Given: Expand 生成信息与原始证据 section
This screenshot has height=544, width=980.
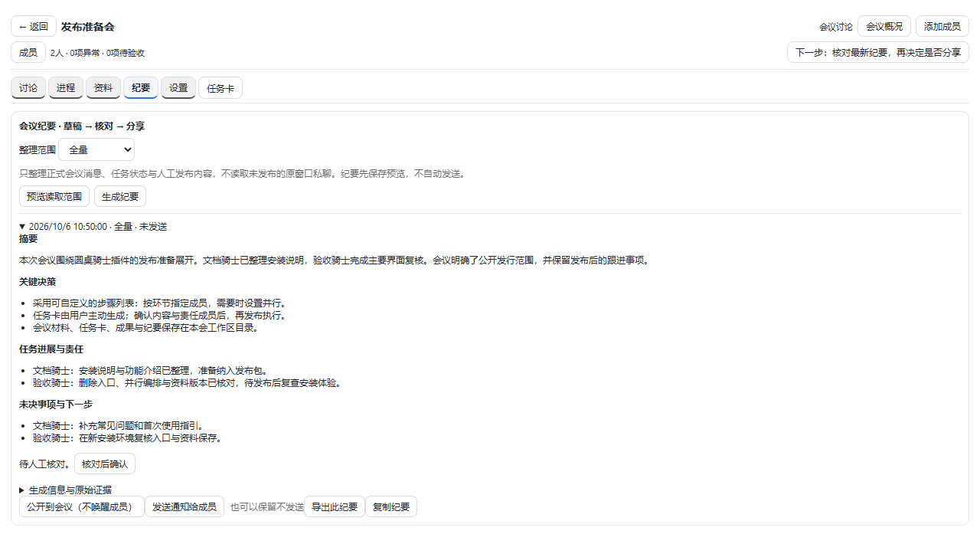Looking at the screenshot, I should click(x=65, y=490).
